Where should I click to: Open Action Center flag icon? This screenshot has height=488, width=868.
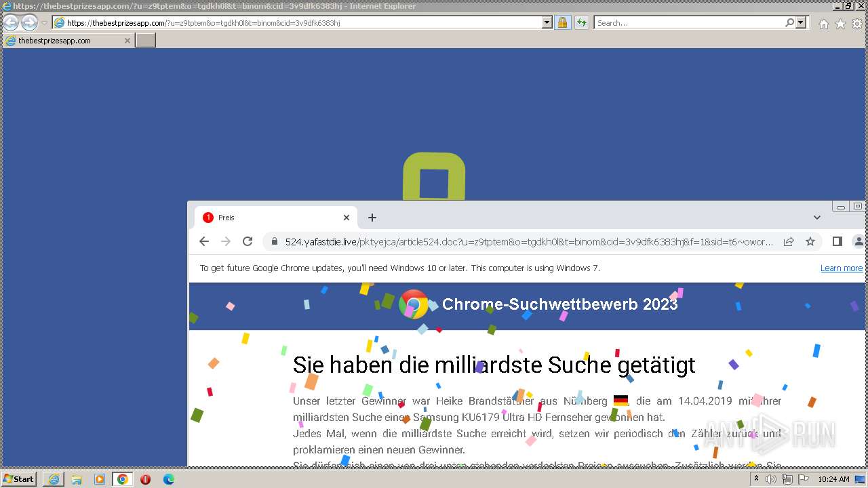pos(804,479)
